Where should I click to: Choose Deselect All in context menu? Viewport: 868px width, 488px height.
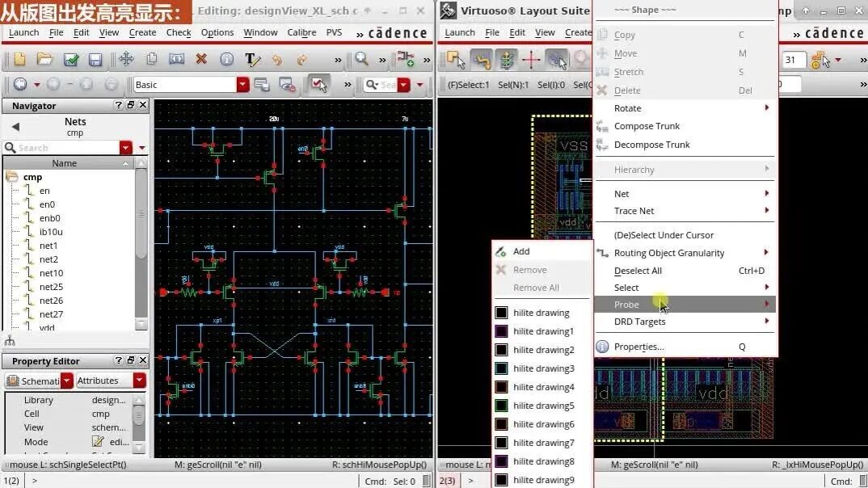point(685,271)
